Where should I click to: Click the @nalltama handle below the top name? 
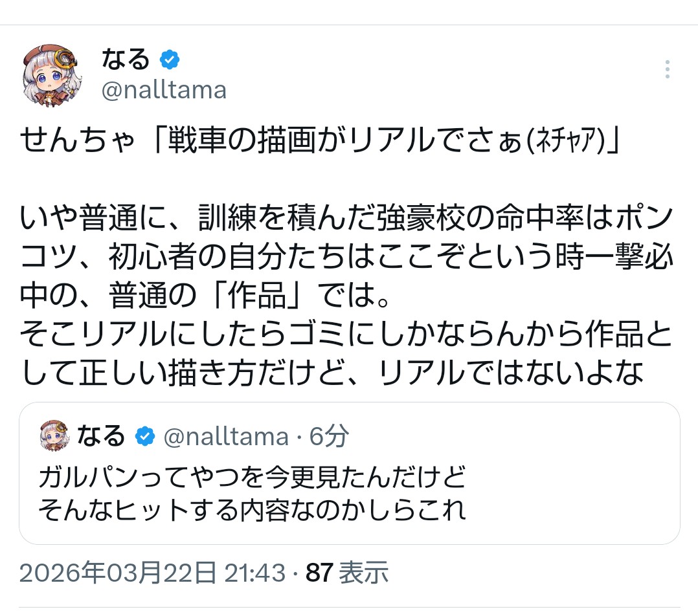pyautogui.click(x=164, y=90)
